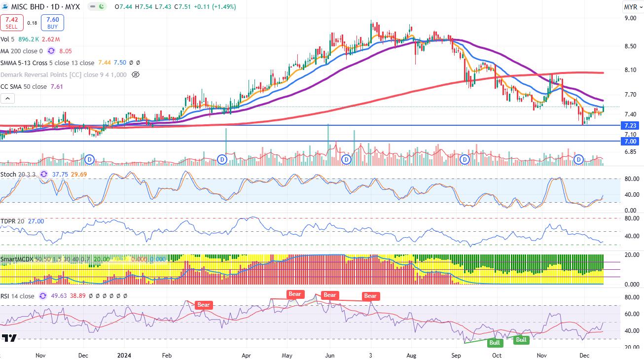Click the 7.42 SELL button
The width and height of the screenshot is (644, 360).
pos(12,23)
